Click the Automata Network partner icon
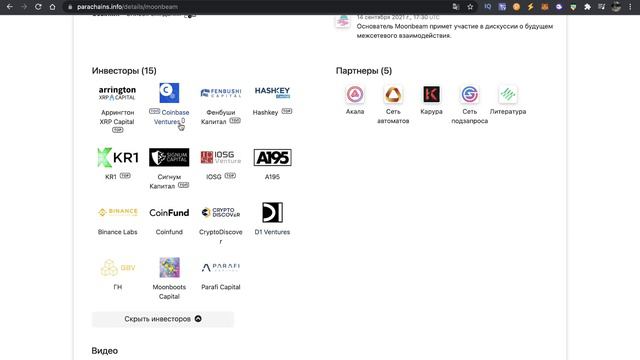The height and width of the screenshot is (360, 640). coord(393,94)
